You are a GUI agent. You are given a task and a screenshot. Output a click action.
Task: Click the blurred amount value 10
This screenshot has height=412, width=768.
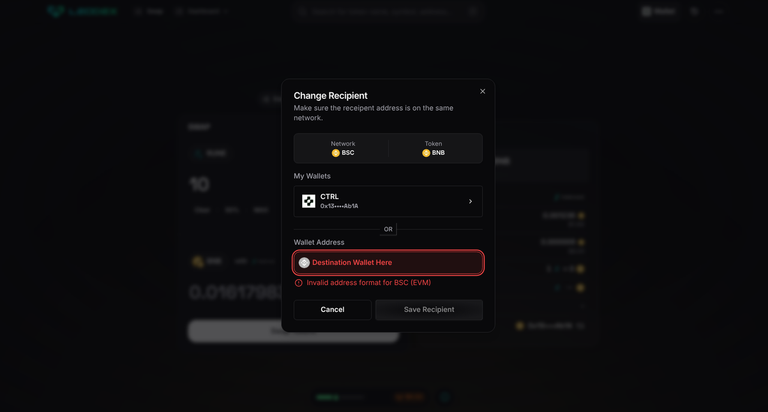point(199,184)
